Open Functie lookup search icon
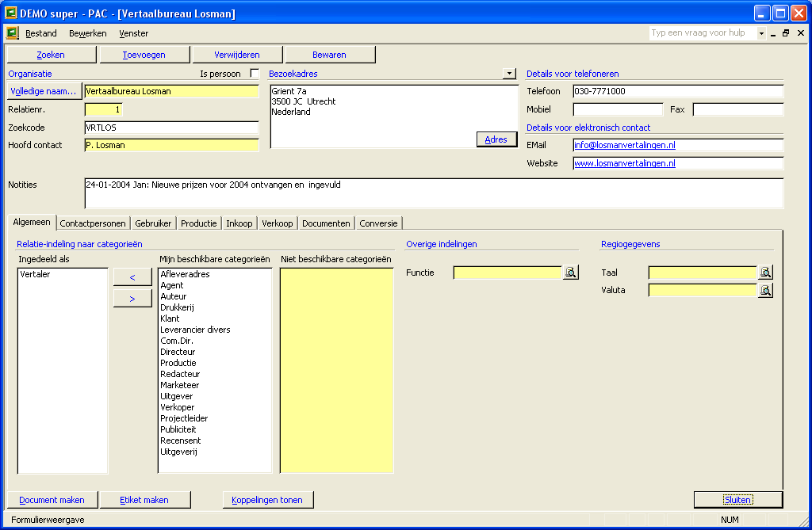 point(570,273)
